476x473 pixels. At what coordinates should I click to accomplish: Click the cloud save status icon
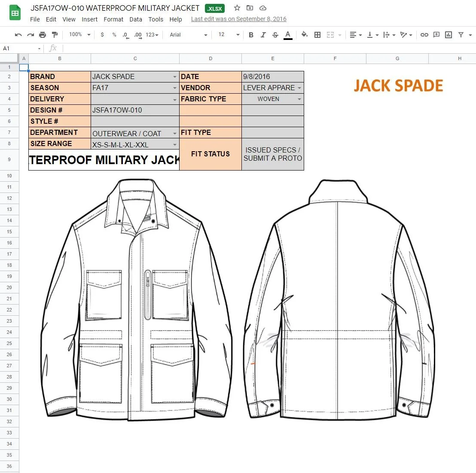(263, 8)
